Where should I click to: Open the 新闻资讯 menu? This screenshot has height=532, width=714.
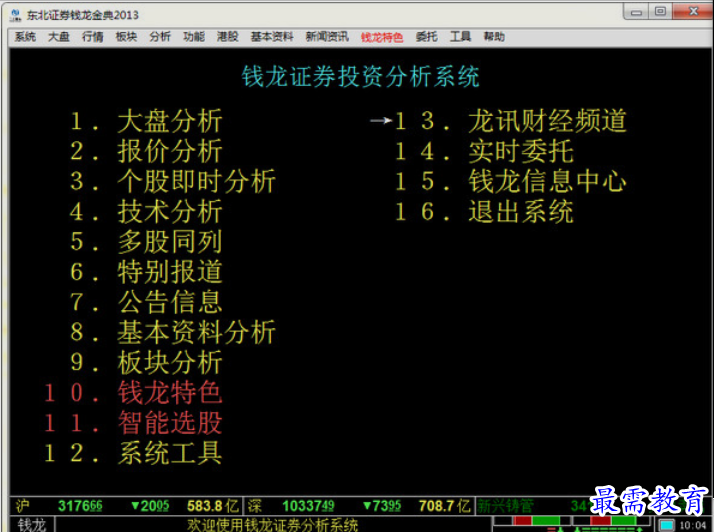(327, 37)
